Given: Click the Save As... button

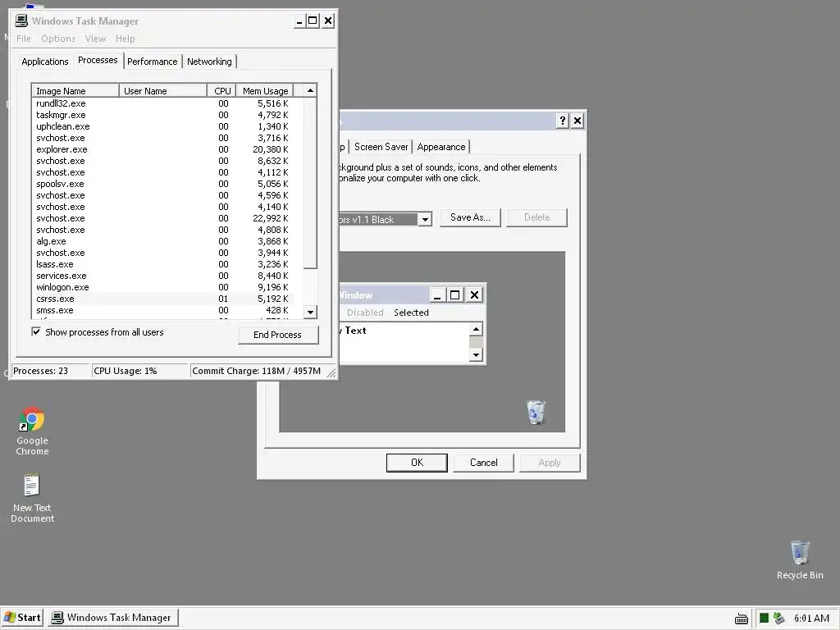Looking at the screenshot, I should click(x=470, y=217).
